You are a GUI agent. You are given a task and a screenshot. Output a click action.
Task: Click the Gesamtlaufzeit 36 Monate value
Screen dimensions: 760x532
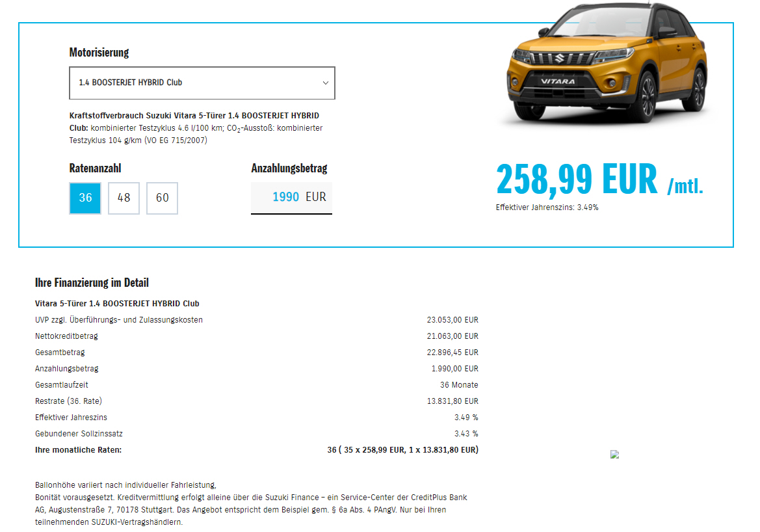pyautogui.click(x=459, y=385)
